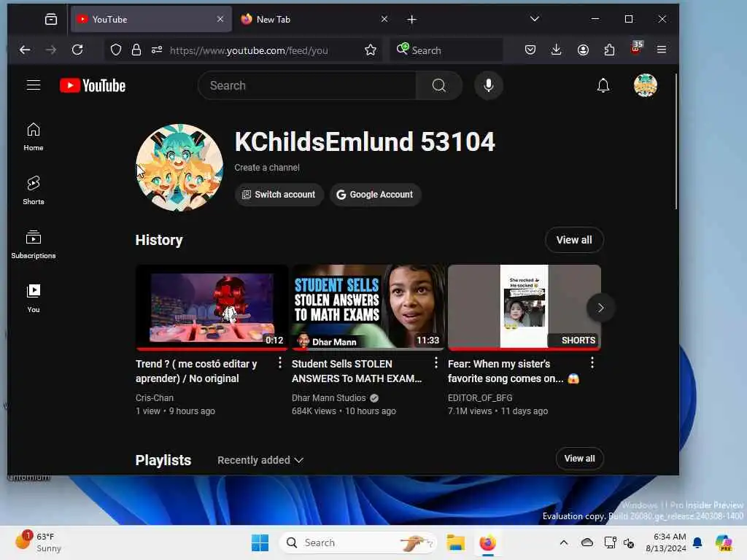747x560 pixels.
Task: Close the YouTube tab
Action: 220,19
